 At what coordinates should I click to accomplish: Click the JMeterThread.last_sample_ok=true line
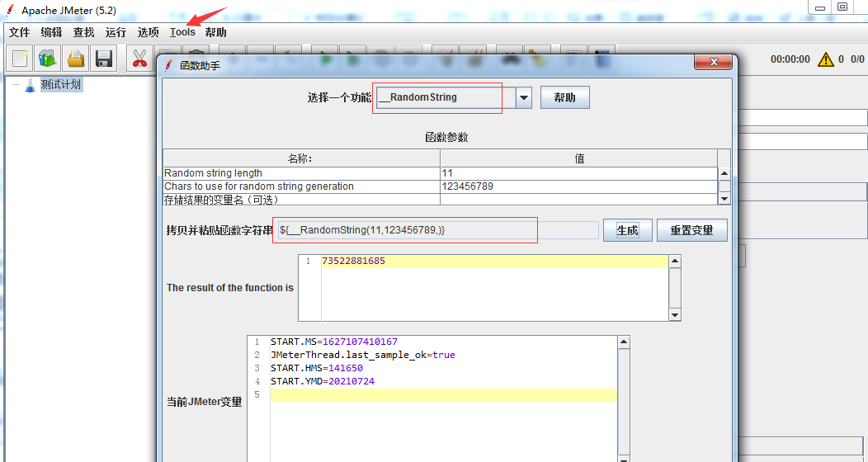362,356
